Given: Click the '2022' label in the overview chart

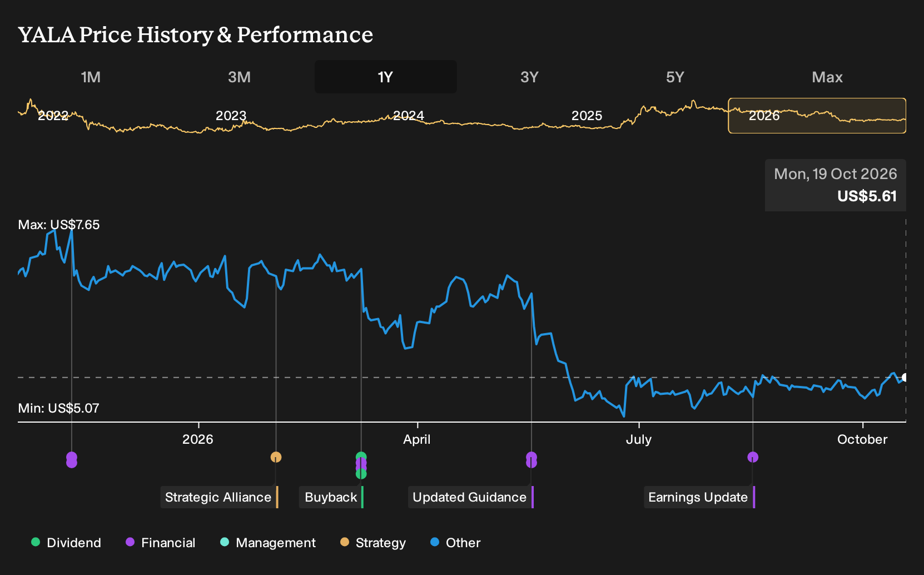Looking at the screenshot, I should (x=53, y=116).
